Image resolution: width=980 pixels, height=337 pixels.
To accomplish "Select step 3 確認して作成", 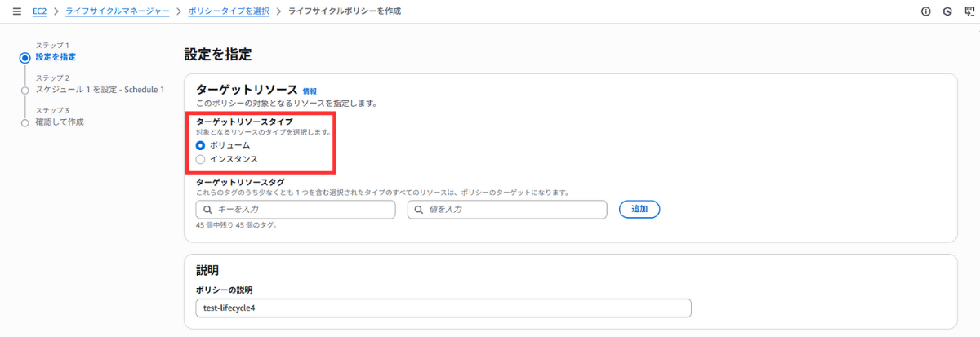I will click(x=59, y=122).
